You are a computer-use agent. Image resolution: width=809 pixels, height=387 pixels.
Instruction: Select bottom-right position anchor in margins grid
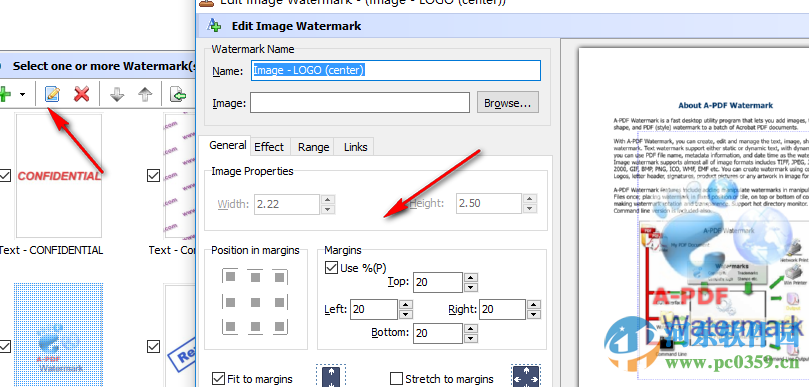click(x=279, y=326)
